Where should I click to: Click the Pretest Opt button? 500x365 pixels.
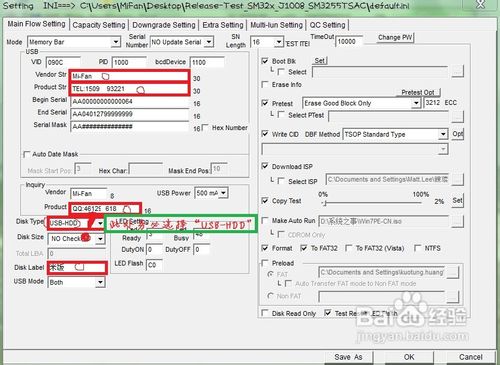click(418, 92)
